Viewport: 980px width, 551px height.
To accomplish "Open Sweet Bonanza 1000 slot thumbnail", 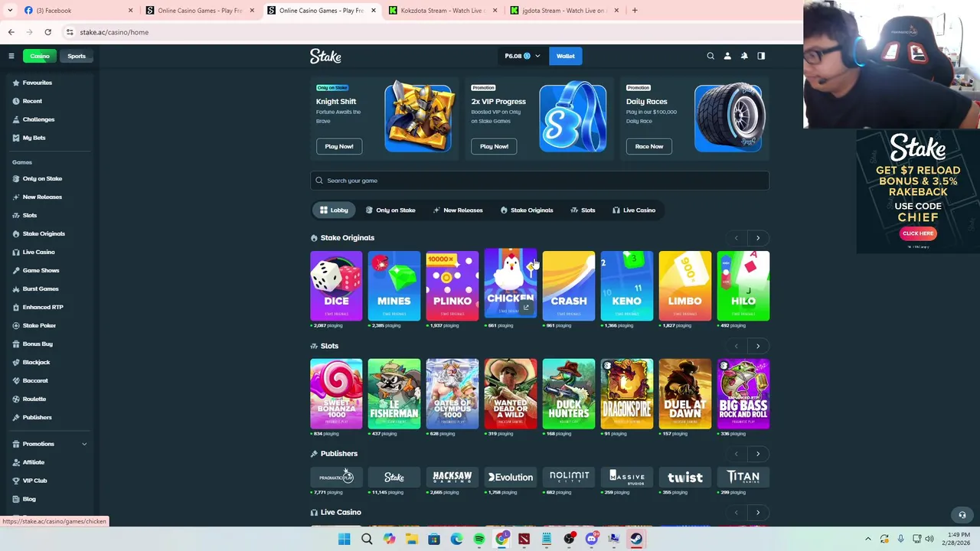I will (x=336, y=393).
